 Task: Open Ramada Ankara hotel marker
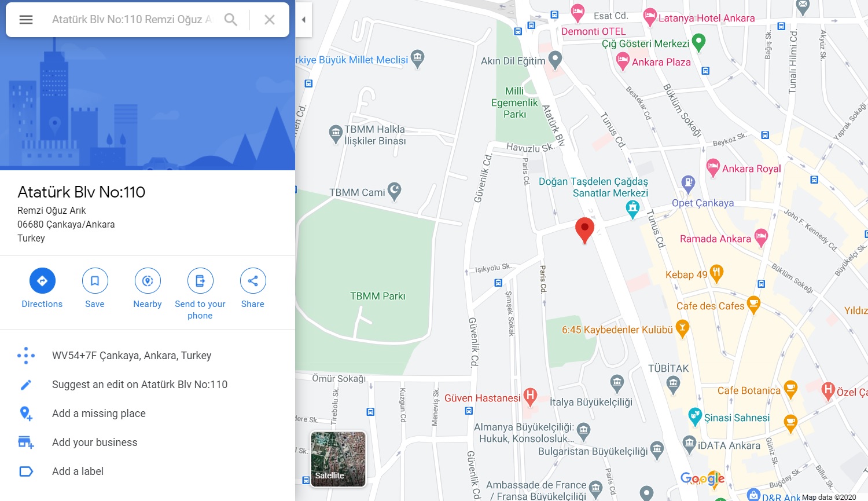click(761, 237)
